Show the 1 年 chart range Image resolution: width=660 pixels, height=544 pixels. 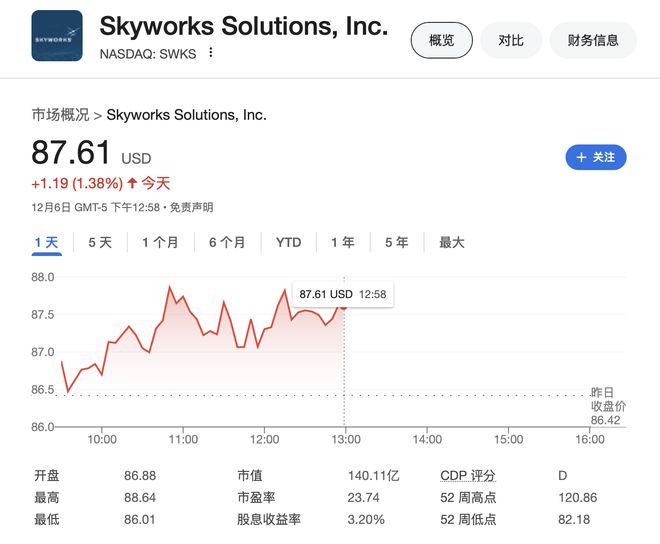[342, 242]
